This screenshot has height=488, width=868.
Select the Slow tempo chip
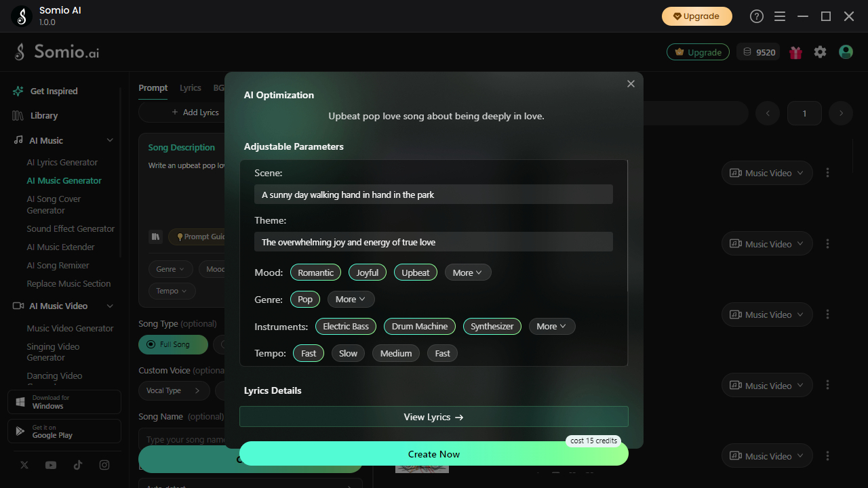tap(348, 353)
